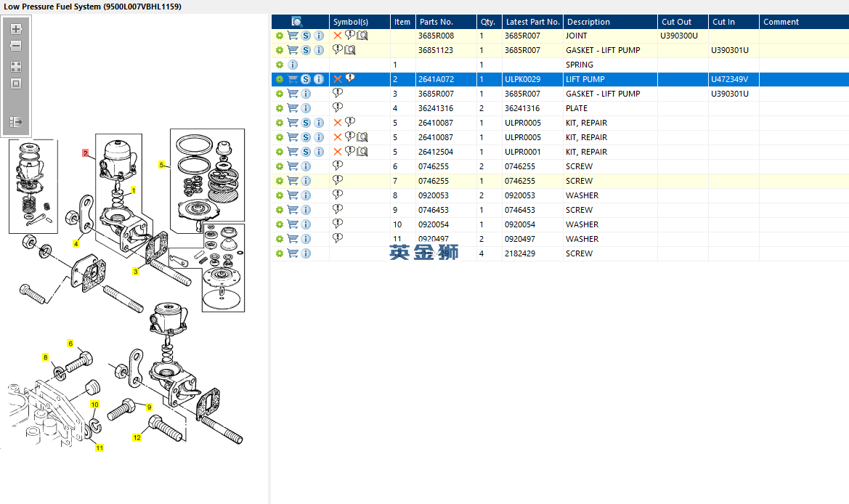
Task: Sort by the Item column header
Action: [x=403, y=22]
